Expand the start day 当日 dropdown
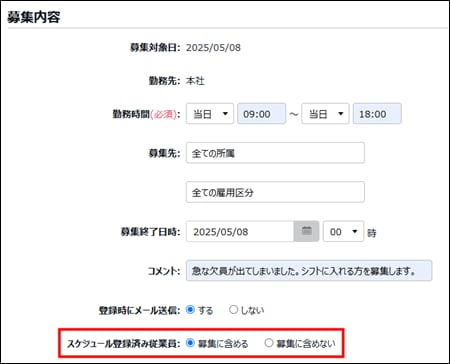 pos(210,114)
